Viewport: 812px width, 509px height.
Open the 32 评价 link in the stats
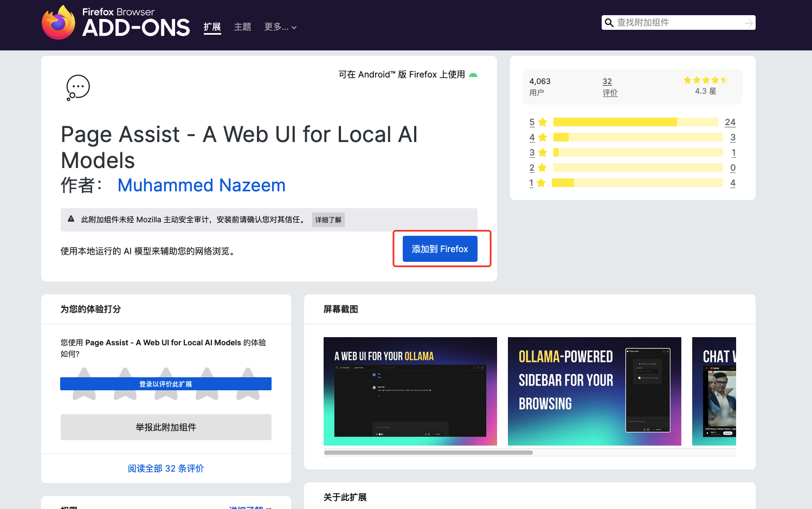[x=610, y=87]
